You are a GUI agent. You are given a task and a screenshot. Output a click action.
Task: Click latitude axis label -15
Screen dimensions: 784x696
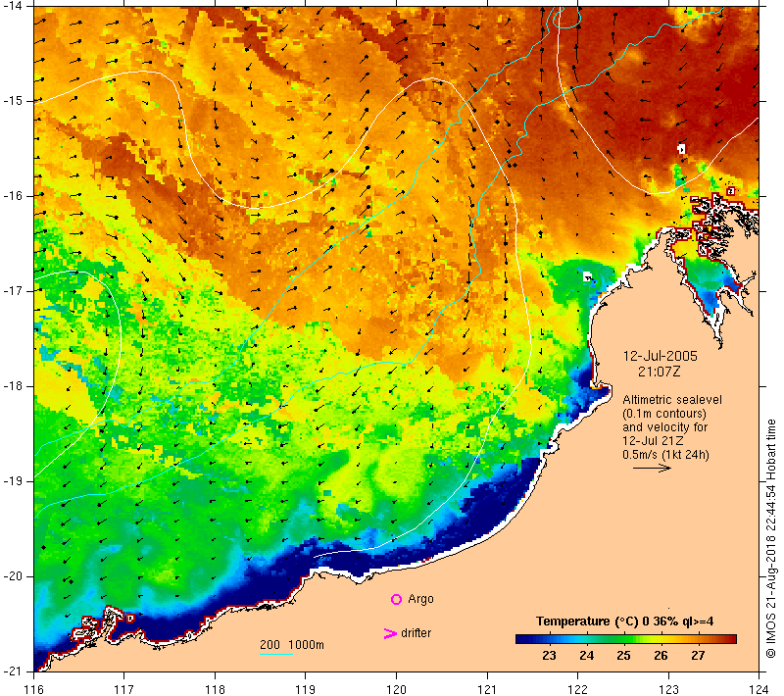tap(12, 101)
